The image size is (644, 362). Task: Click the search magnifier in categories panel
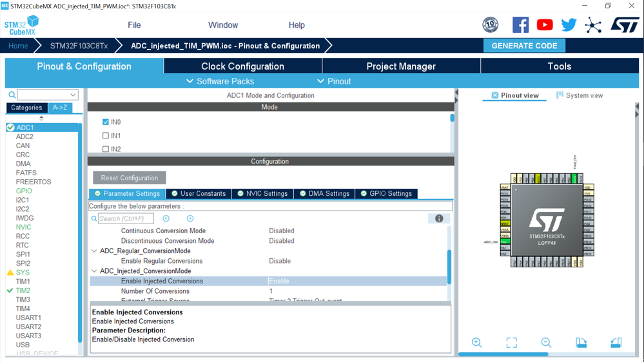click(12, 95)
